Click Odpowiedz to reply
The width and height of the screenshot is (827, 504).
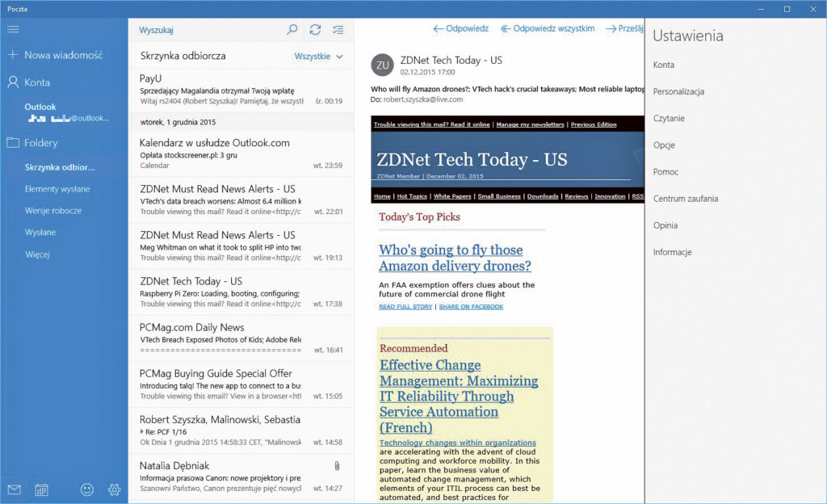461,28
